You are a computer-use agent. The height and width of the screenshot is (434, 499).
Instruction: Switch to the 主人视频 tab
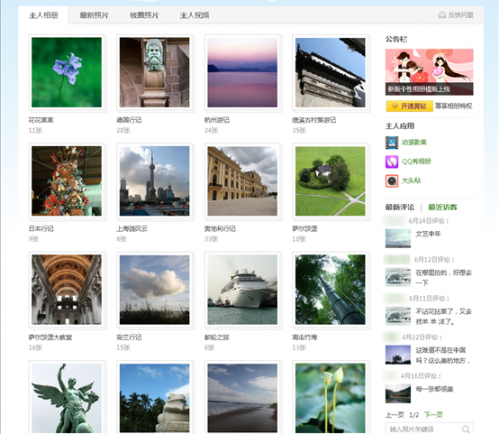(x=195, y=15)
